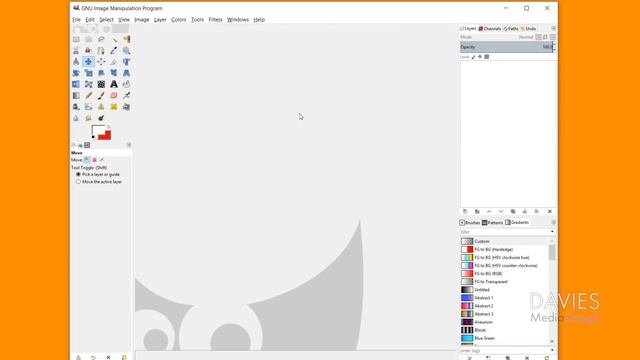
Task: Select the Shear tool
Action: coord(101,73)
